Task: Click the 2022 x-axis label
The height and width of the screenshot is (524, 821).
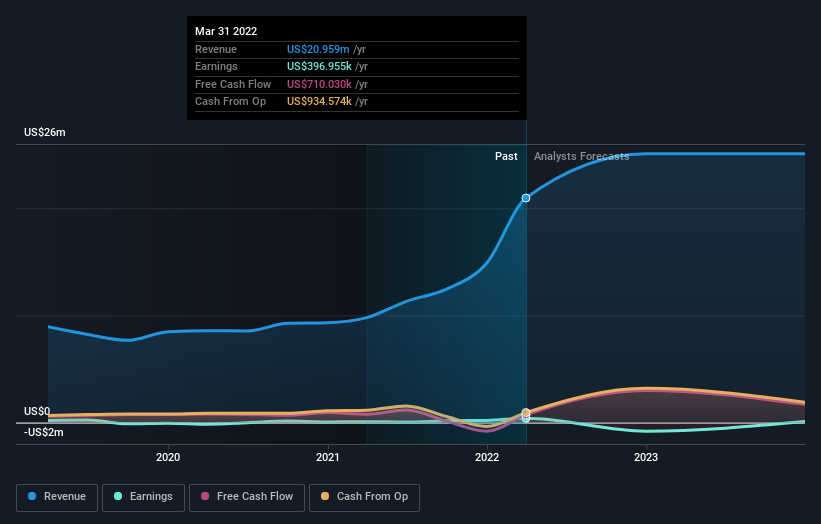Action: click(x=487, y=457)
